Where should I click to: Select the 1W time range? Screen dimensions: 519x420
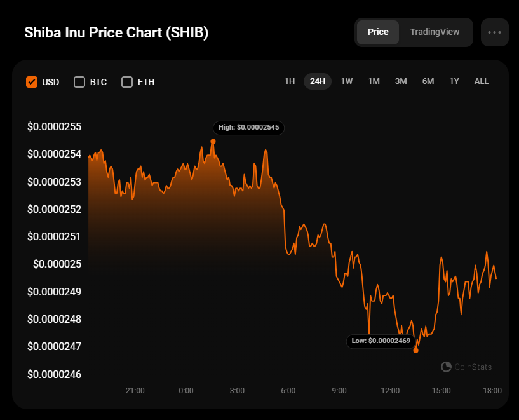(346, 81)
